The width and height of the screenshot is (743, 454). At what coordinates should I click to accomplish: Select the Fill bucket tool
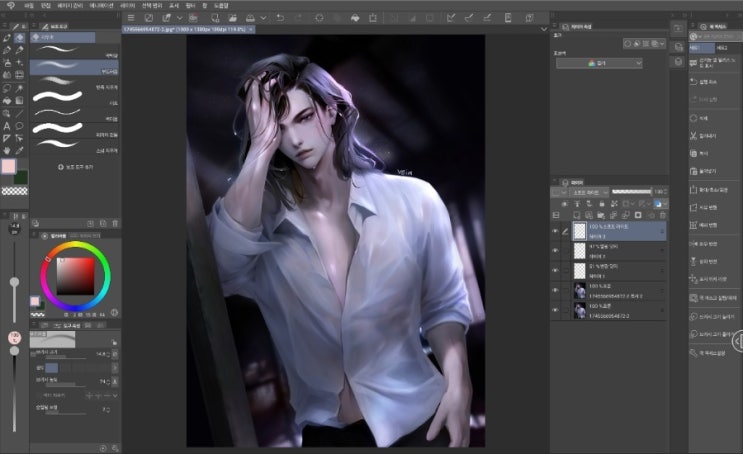point(7,100)
